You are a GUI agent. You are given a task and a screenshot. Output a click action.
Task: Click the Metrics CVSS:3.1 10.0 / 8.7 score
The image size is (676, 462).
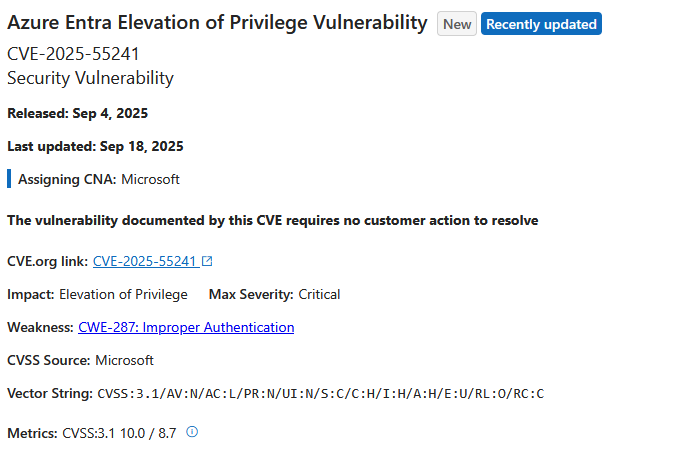119,433
